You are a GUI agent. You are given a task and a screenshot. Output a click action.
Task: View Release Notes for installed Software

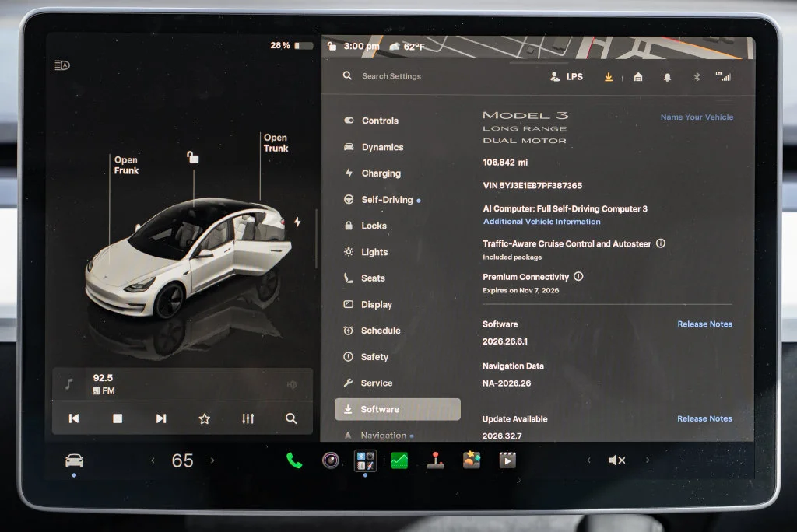(x=704, y=324)
